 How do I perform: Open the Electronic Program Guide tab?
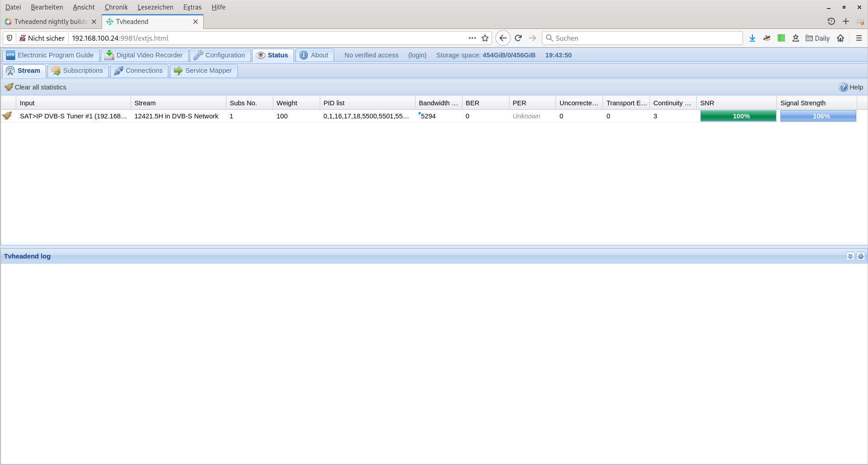coord(50,55)
